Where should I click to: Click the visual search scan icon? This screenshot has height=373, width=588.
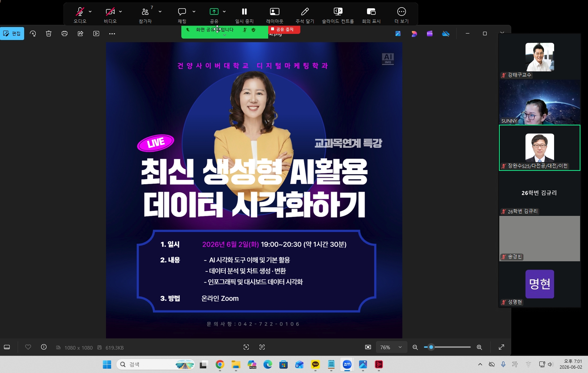coord(246,347)
